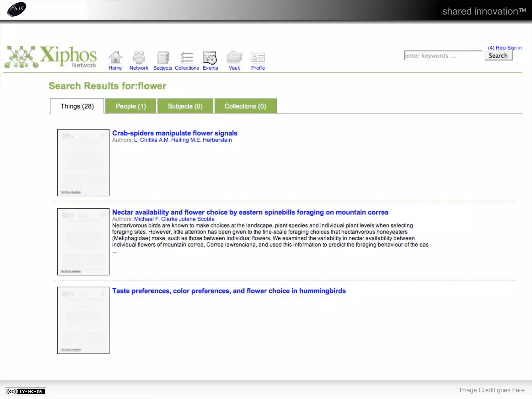Click the Sign in link
Viewport: 532px width, 399px height.
coord(515,48)
